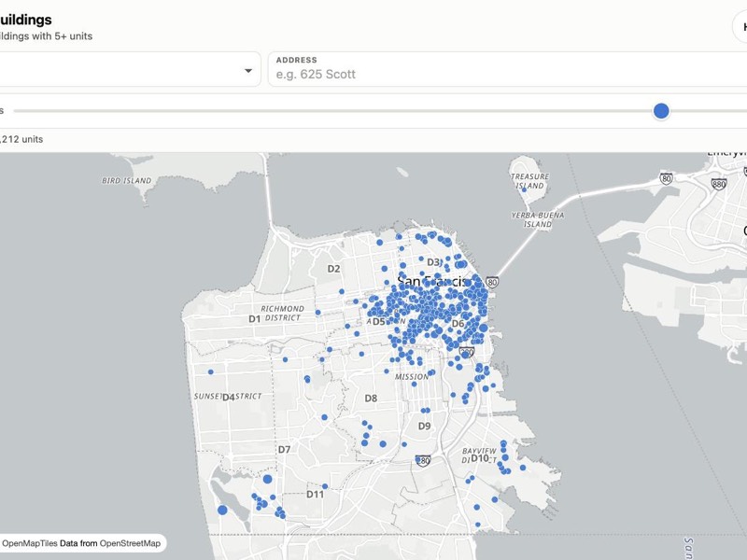Click the D2 district label

point(334,269)
